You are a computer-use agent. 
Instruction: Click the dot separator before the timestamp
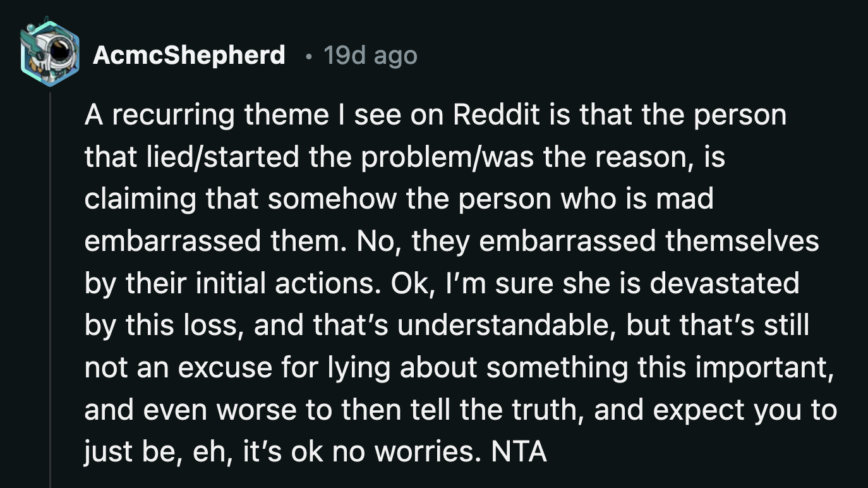pos(308,56)
